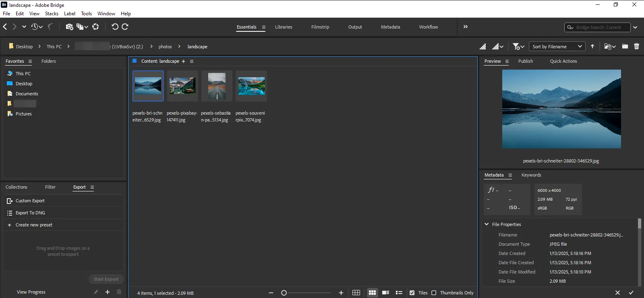
Task: Switch to the Metadata workspace
Action: (x=390, y=27)
